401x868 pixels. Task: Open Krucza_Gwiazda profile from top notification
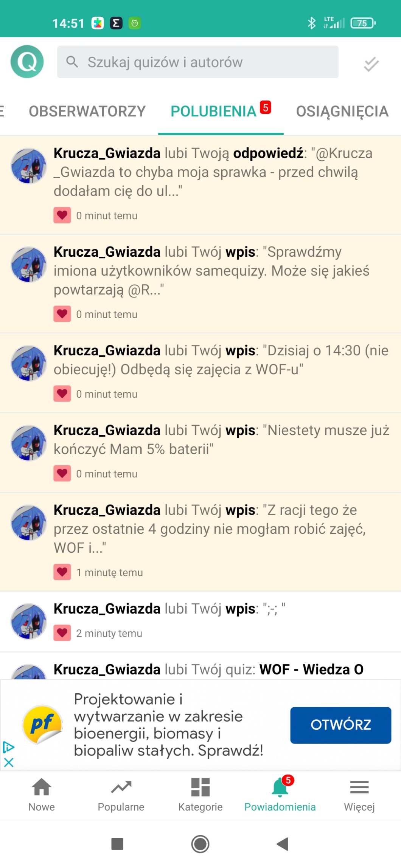pos(107,153)
